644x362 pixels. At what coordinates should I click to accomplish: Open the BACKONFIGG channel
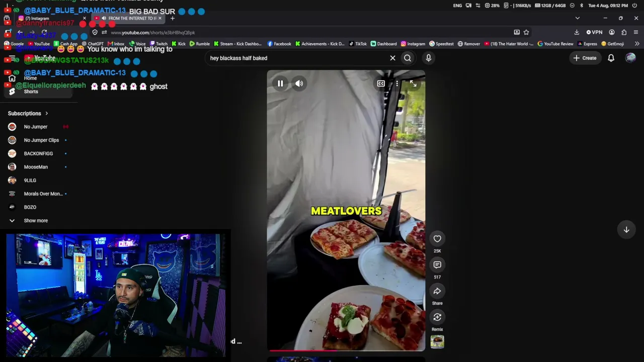(x=38, y=153)
